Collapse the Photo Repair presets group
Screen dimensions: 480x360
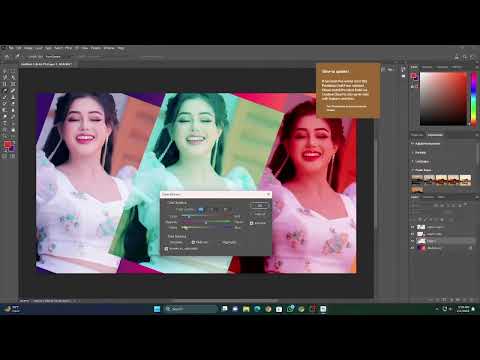413,170
